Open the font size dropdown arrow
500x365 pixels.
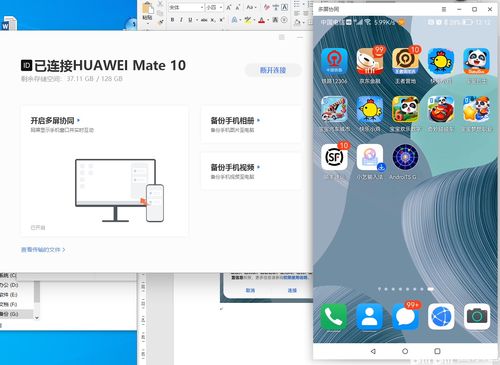point(221,7)
